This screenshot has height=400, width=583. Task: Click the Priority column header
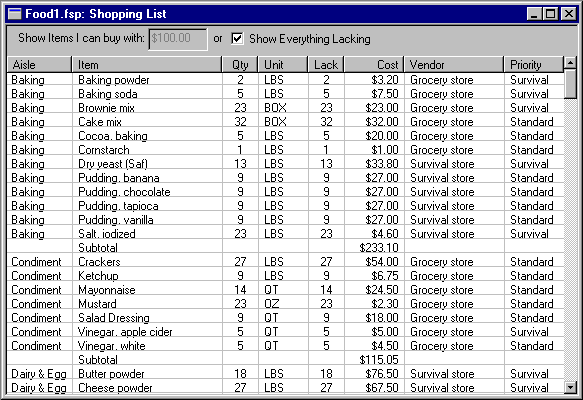534,65
